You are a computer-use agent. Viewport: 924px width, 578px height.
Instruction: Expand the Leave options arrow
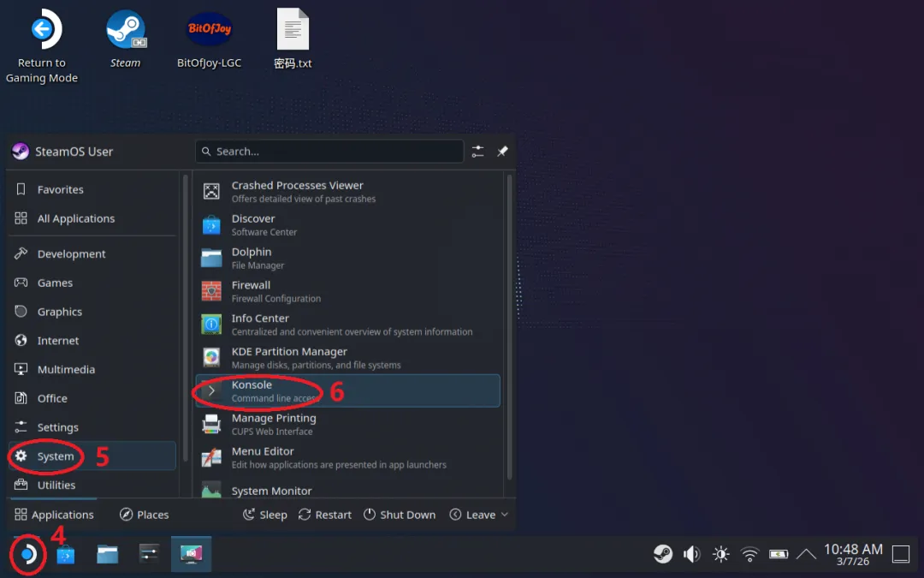pos(505,515)
